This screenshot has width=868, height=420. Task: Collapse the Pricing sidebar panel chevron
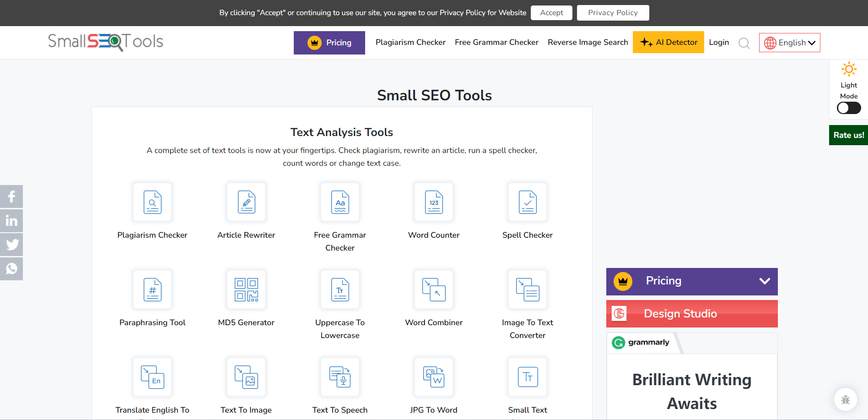[764, 281]
